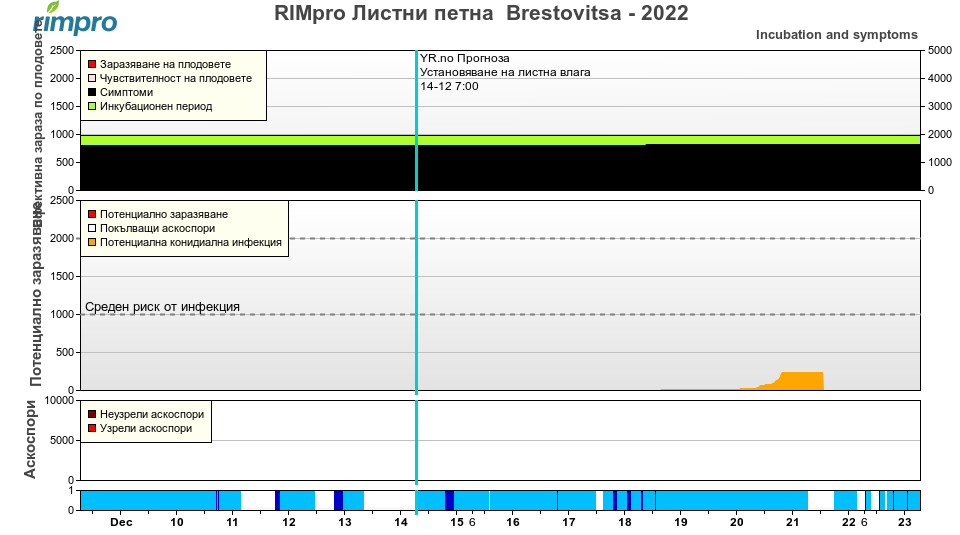Image resolution: width=960 pixels, height=535 pixels.
Task: Click red swatch for Узрели аскоспори
Action: tap(92, 428)
